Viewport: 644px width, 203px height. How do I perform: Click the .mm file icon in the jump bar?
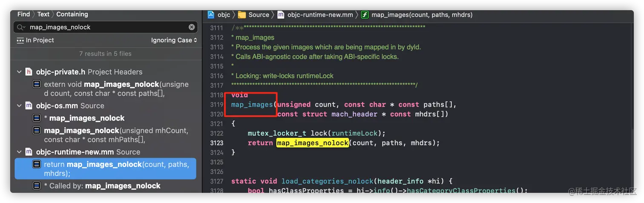[281, 15]
